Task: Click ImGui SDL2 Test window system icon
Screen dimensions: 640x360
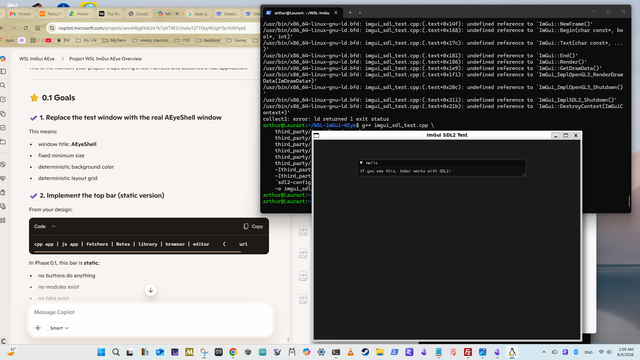Action: pos(316,135)
